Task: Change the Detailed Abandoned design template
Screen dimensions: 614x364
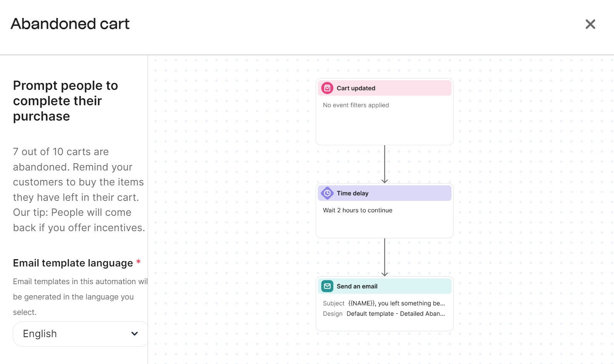Action: click(x=395, y=313)
